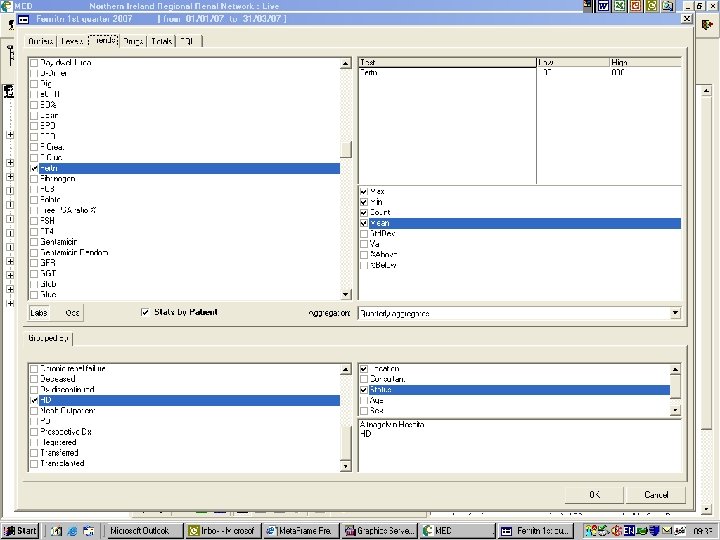
Task: Check the Gentamicin test checkbox
Action: click(x=34, y=242)
